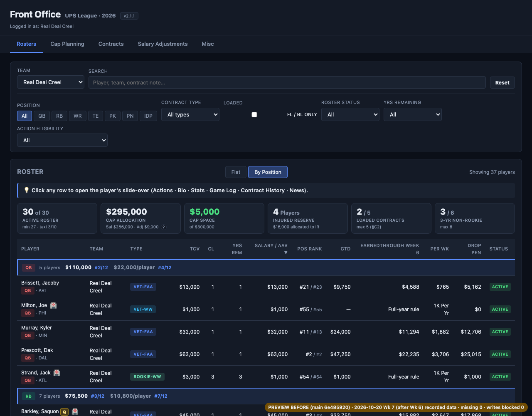Click the ROOKIE-WW type badge for Strand, Jack
The width and height of the screenshot is (532, 416).
point(148,376)
